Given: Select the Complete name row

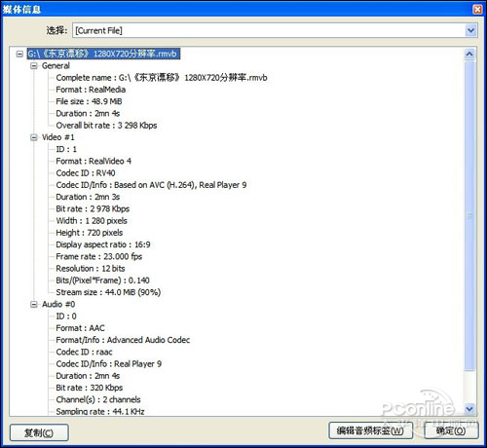Looking at the screenshot, I should pyautogui.click(x=162, y=78).
